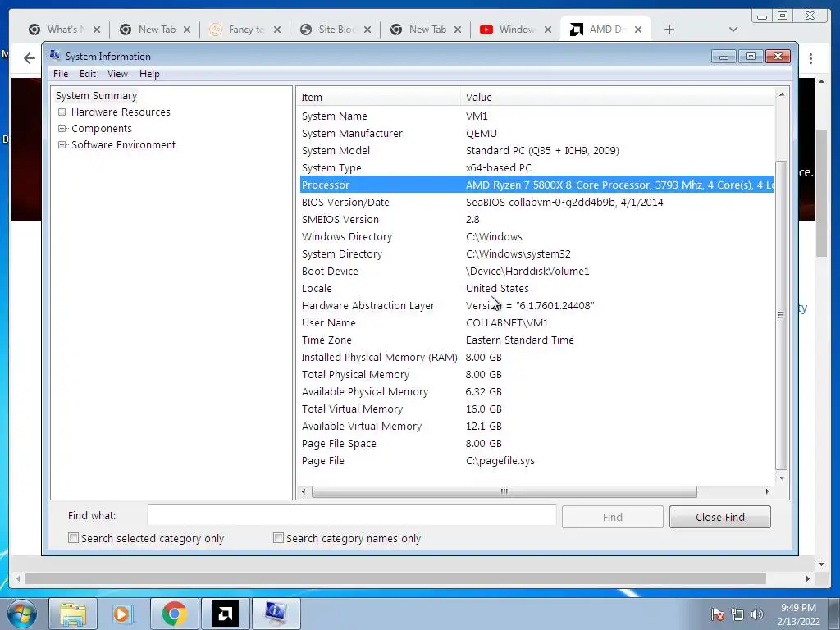840x630 pixels.
Task: Open a new Chrome tab with the plus button
Action: click(669, 30)
